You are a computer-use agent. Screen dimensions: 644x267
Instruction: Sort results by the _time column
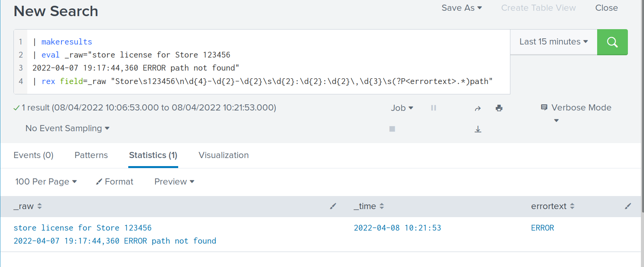[x=368, y=206]
